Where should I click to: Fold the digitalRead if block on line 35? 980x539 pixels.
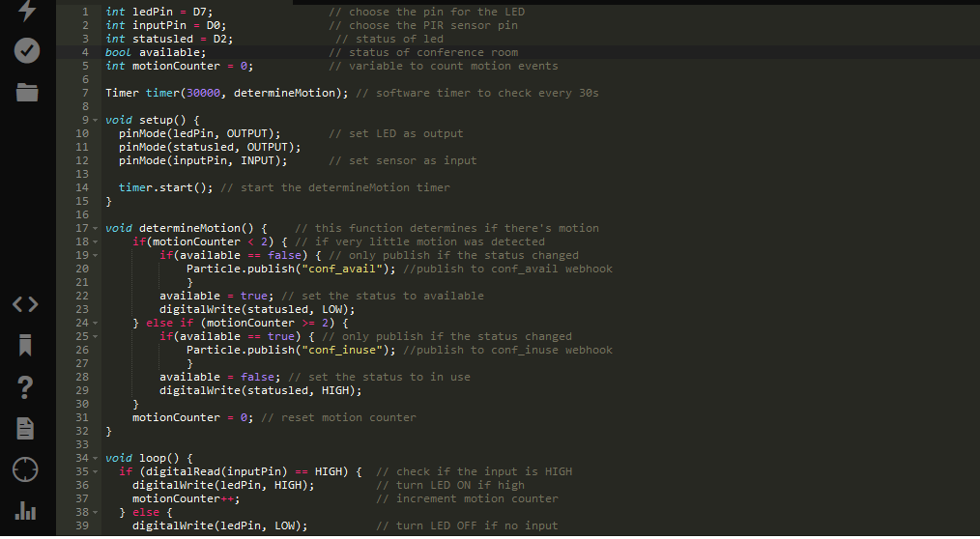pos(96,471)
